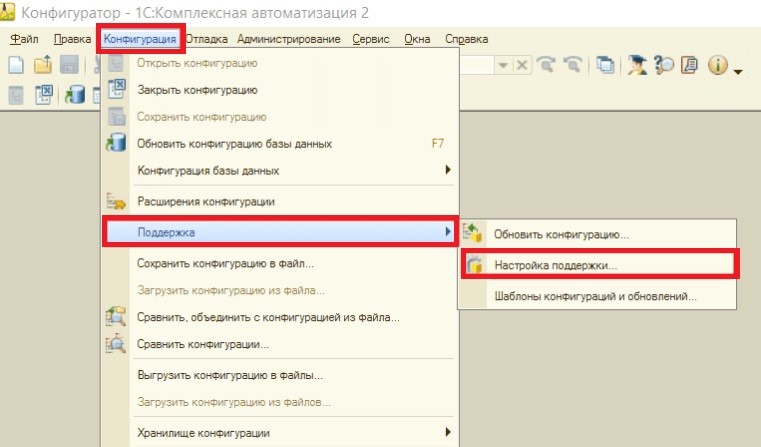Click the search input field in toolbar
Viewport: 761px width, 447px height.
pyautogui.click(x=476, y=65)
